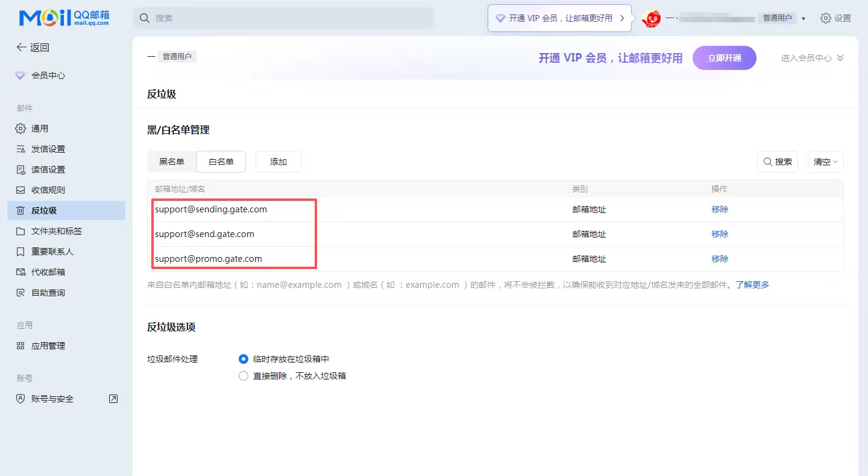Click the 通用 gear icon in sidebar

click(20, 129)
